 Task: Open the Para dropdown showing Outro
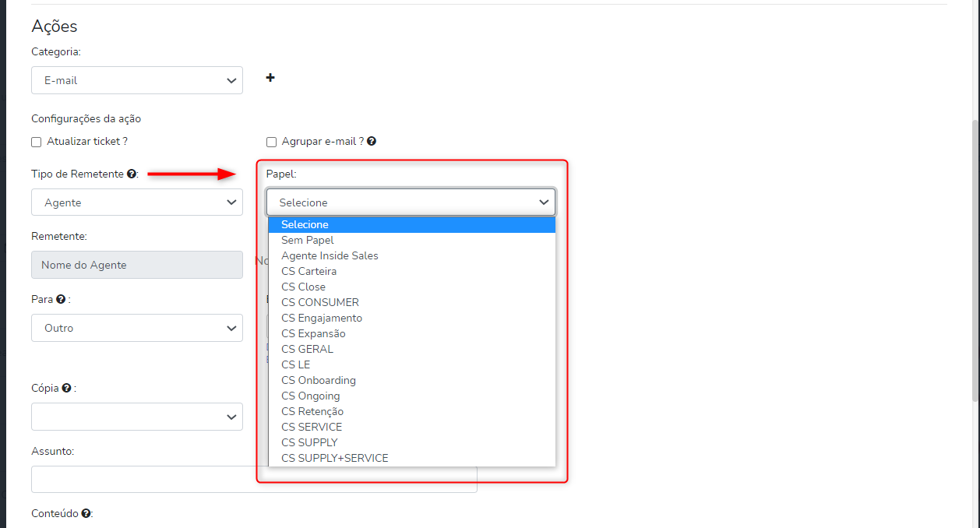click(x=137, y=328)
